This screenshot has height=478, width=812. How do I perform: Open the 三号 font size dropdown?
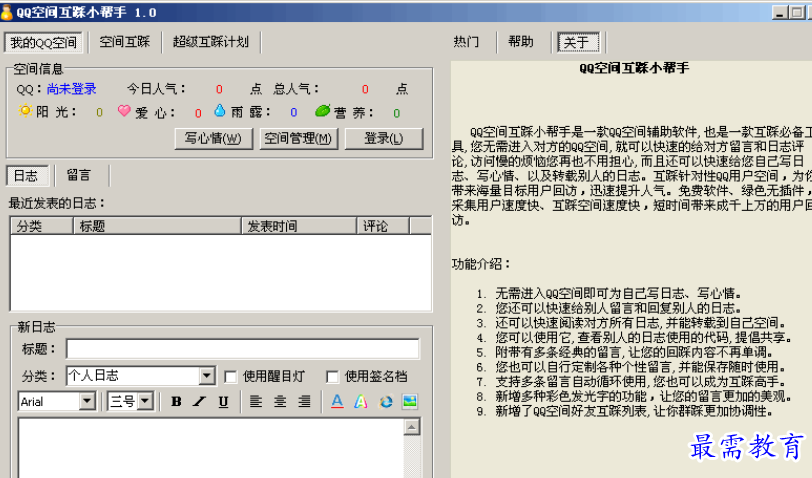[x=145, y=401]
